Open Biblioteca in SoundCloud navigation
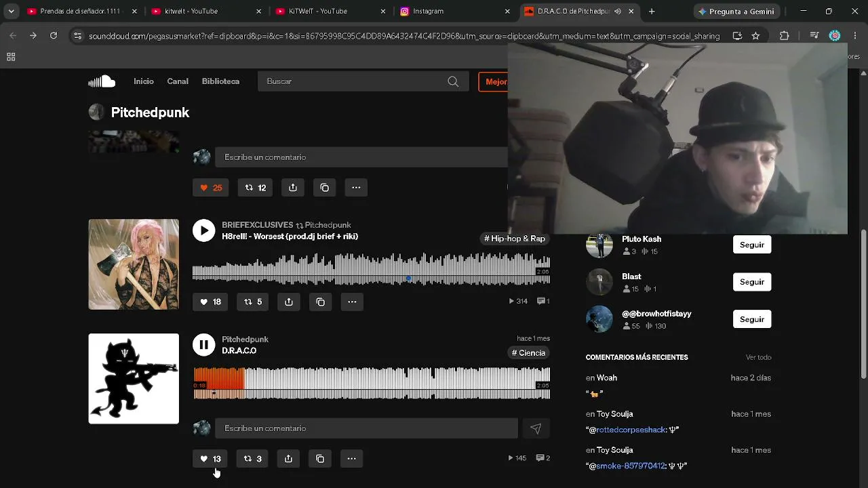The height and width of the screenshot is (488, 868). tap(220, 81)
